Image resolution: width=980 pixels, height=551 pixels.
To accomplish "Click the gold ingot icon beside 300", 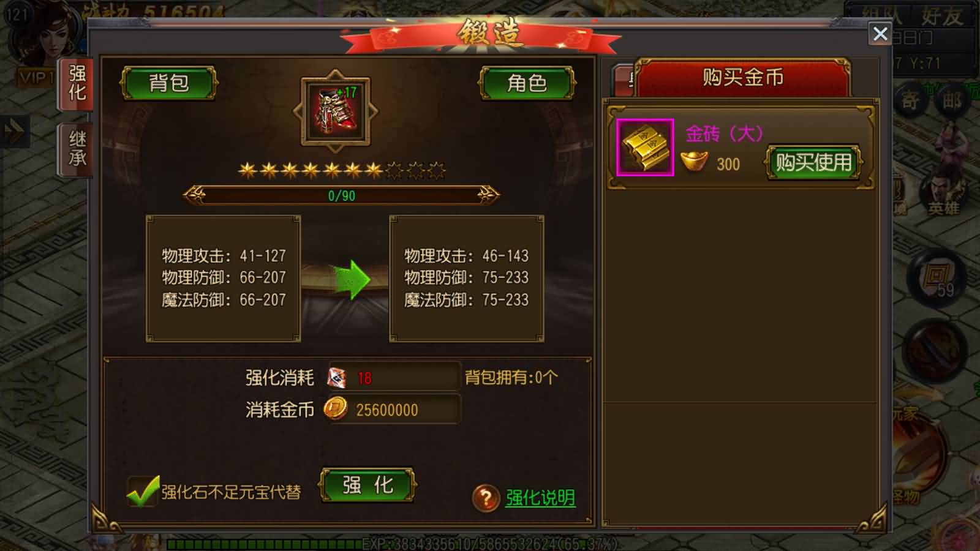I will tap(694, 161).
